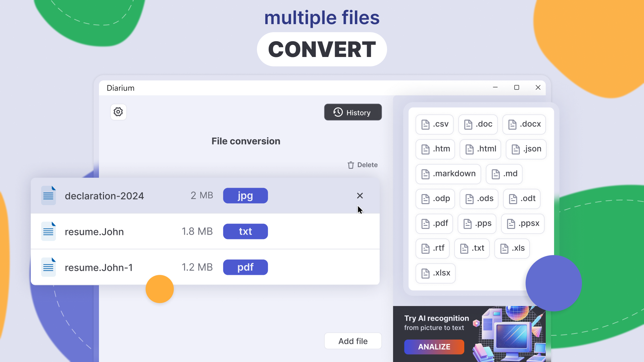Choose the .markdown format option

(x=448, y=174)
